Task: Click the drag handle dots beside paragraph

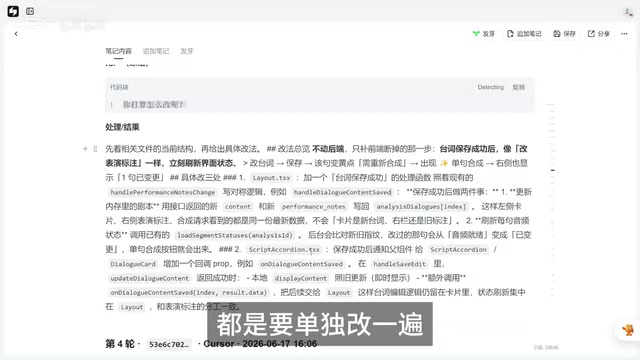Action: (95, 149)
